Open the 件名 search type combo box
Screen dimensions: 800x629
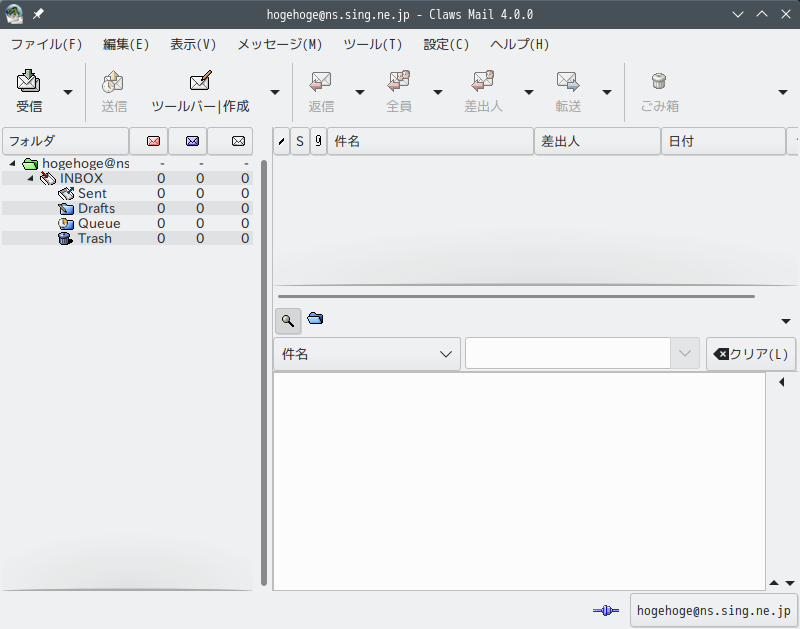point(367,354)
